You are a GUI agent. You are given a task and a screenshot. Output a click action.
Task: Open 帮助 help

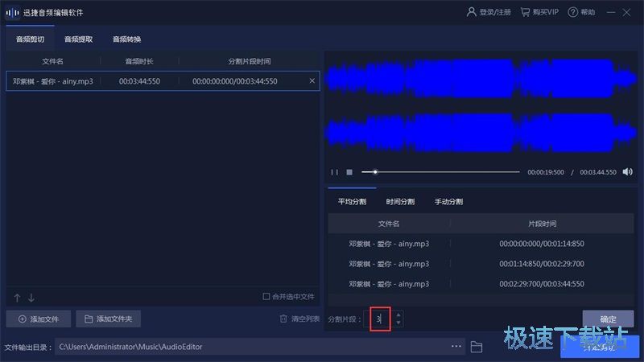581,12
